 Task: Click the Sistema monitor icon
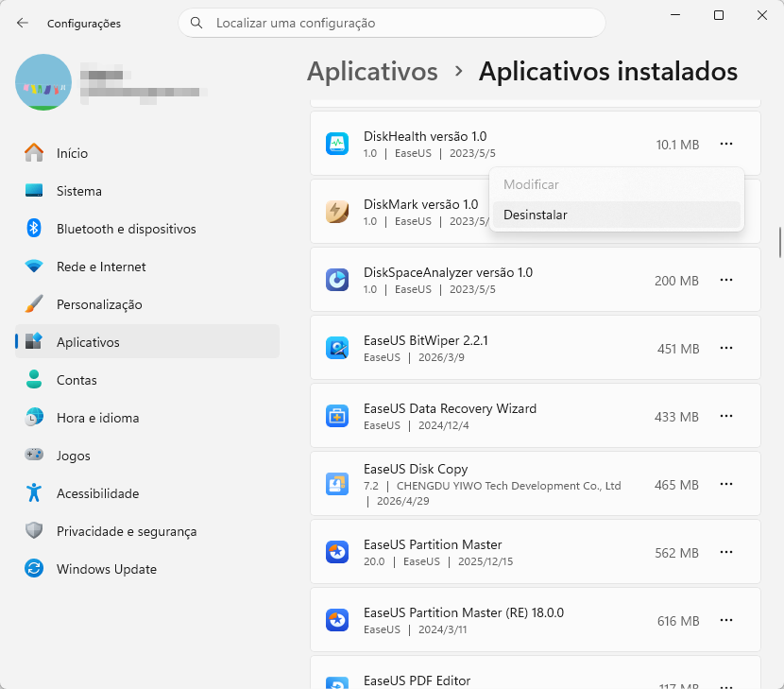(34, 191)
